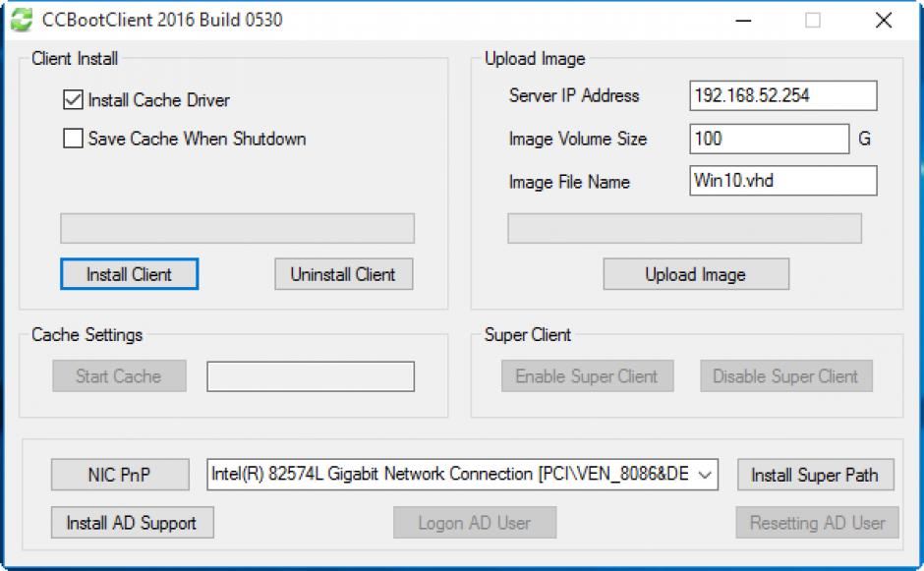Minimize the CCBootClient window
This screenshot has height=571, width=924.
(x=744, y=20)
